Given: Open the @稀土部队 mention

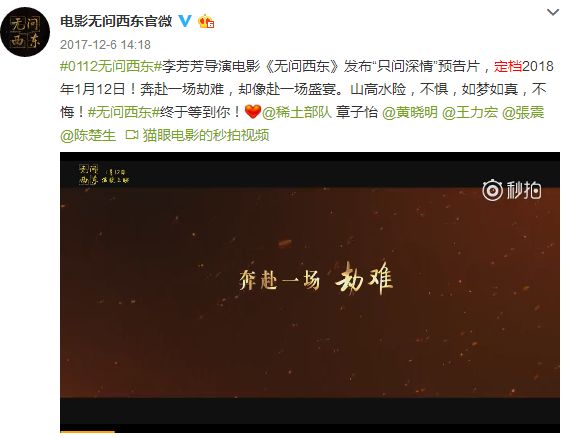Looking at the screenshot, I should [x=297, y=112].
